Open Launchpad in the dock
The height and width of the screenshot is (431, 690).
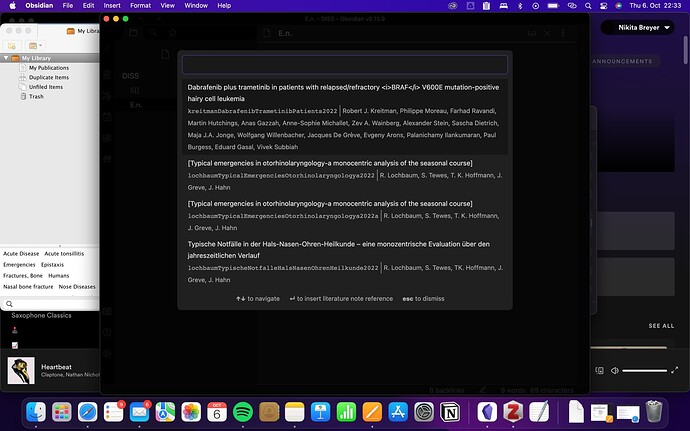(62, 413)
